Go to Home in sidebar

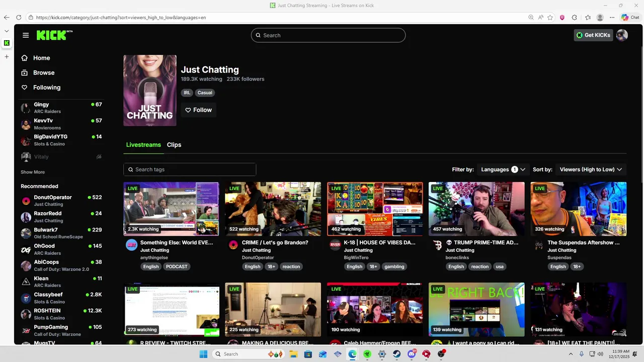point(42,58)
